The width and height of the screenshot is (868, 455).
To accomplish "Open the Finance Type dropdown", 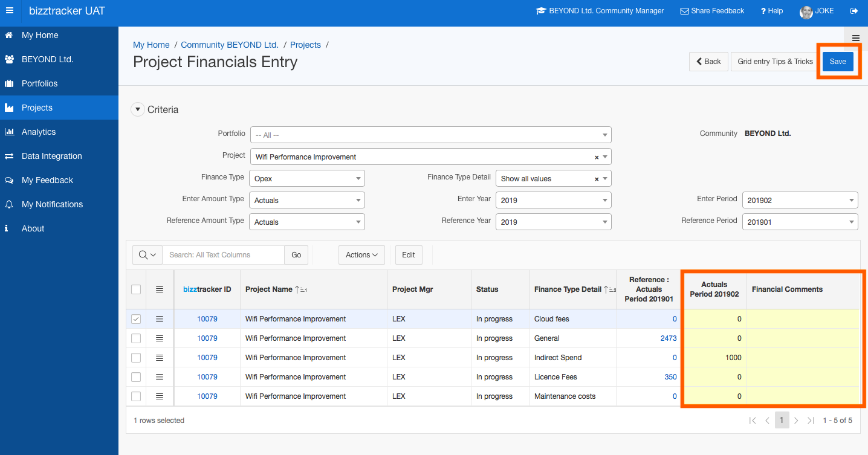I will tap(307, 178).
